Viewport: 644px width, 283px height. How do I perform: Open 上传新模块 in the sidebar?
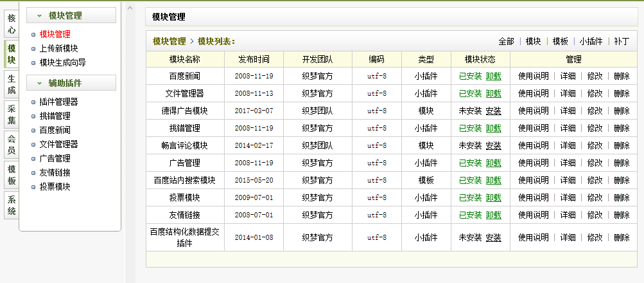(58, 48)
